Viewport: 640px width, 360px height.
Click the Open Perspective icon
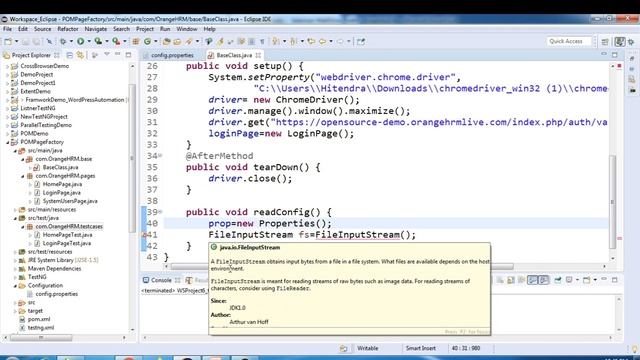605,42
